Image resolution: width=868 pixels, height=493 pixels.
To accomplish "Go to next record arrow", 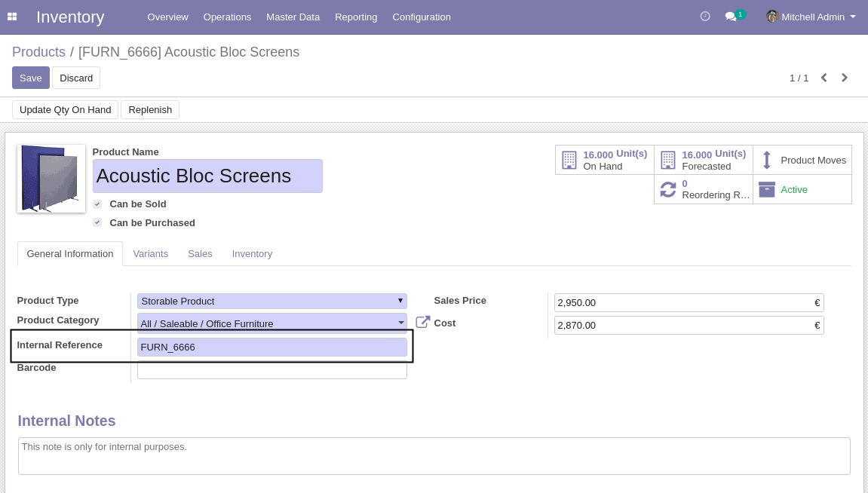I will (844, 78).
